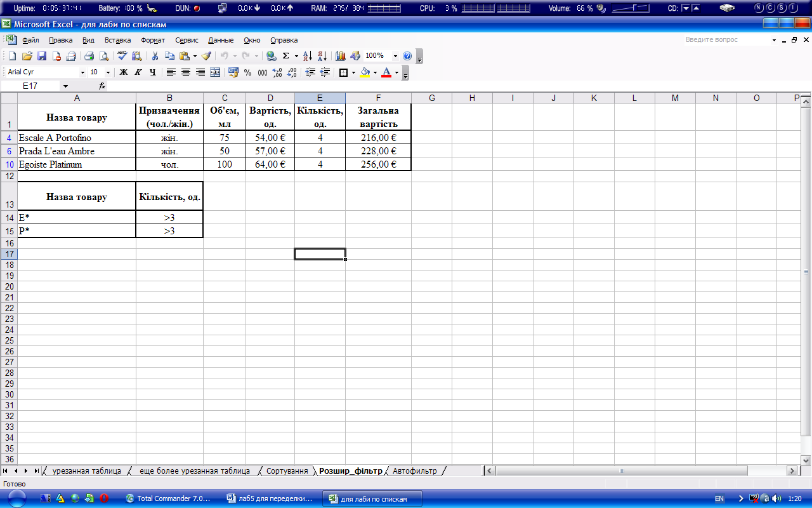Create a new workbook with the New icon
The width and height of the screenshot is (812, 508).
click(12, 56)
